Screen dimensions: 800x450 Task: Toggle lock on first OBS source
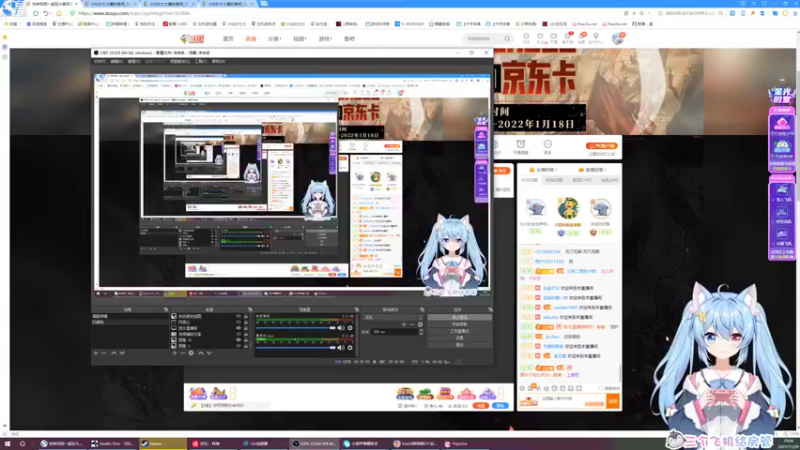point(246,316)
